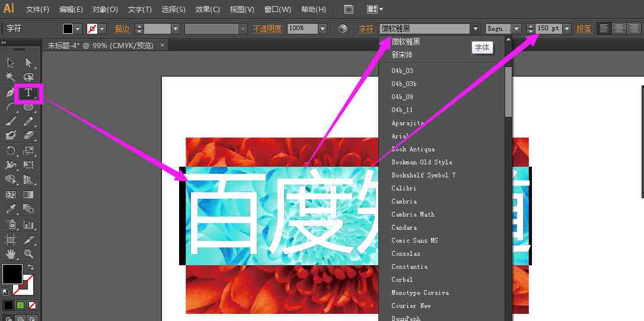Select the Free Transform tool
644x321 pixels.
pos(28,165)
